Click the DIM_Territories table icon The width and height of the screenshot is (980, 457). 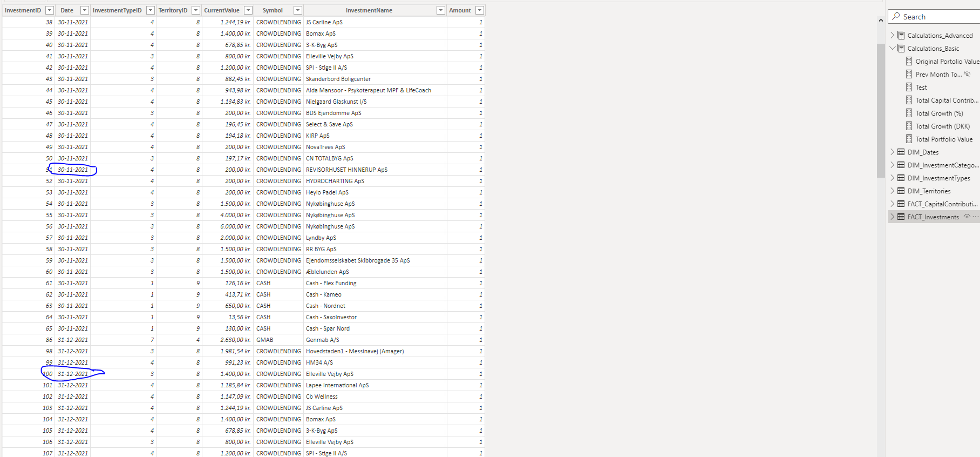901,191
